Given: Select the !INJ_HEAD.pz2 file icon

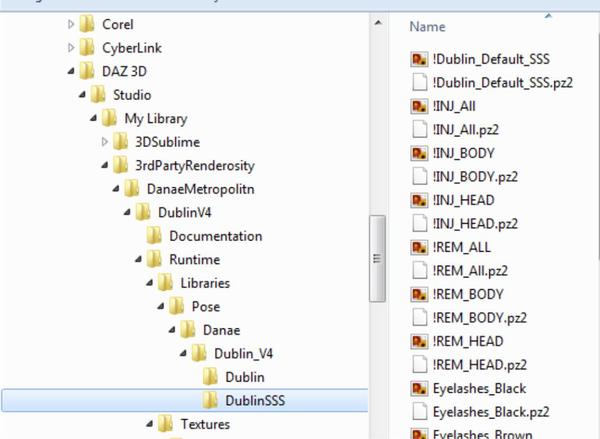Looking at the screenshot, I should pos(419,224).
